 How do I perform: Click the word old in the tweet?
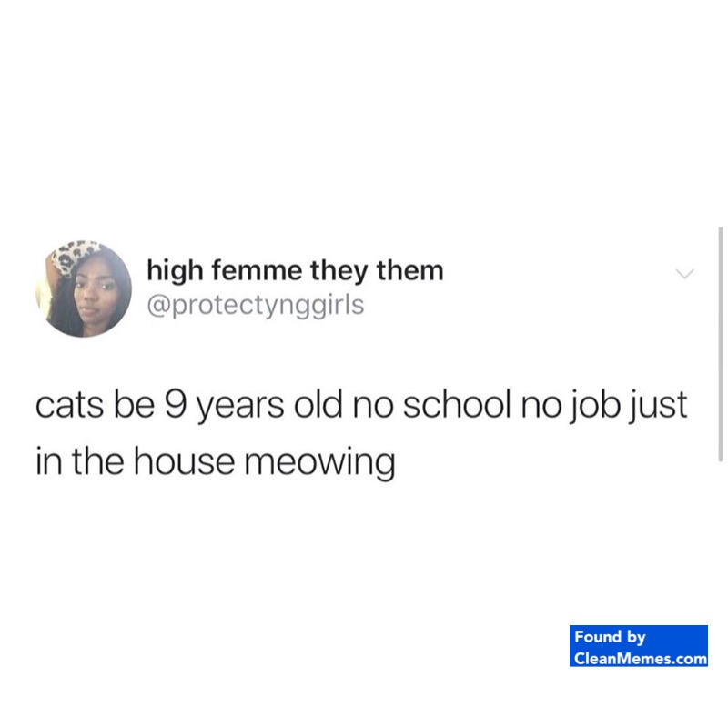tap(318, 404)
